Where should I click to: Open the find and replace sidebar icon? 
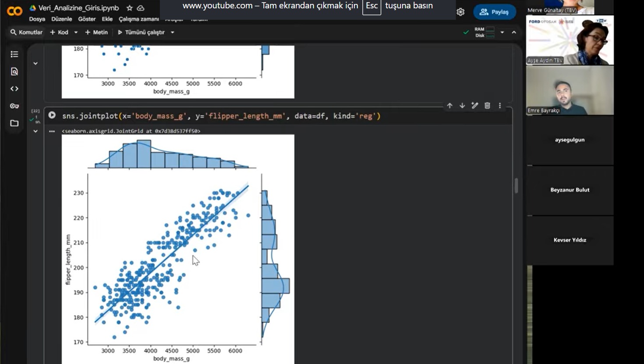tap(14, 71)
